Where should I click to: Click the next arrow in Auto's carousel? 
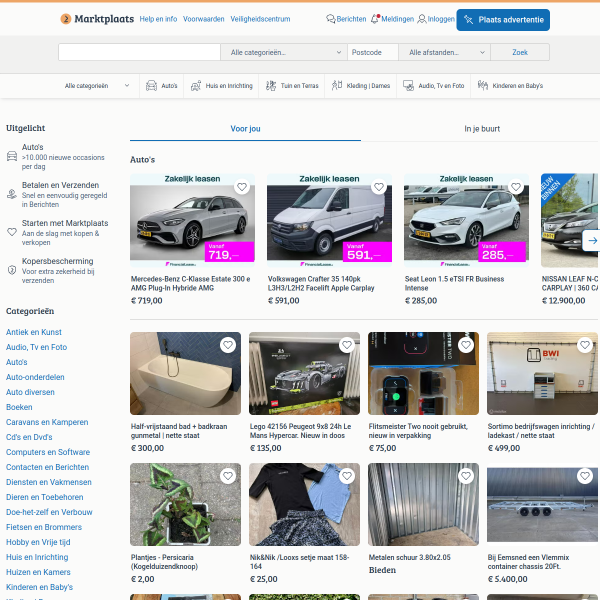click(591, 240)
